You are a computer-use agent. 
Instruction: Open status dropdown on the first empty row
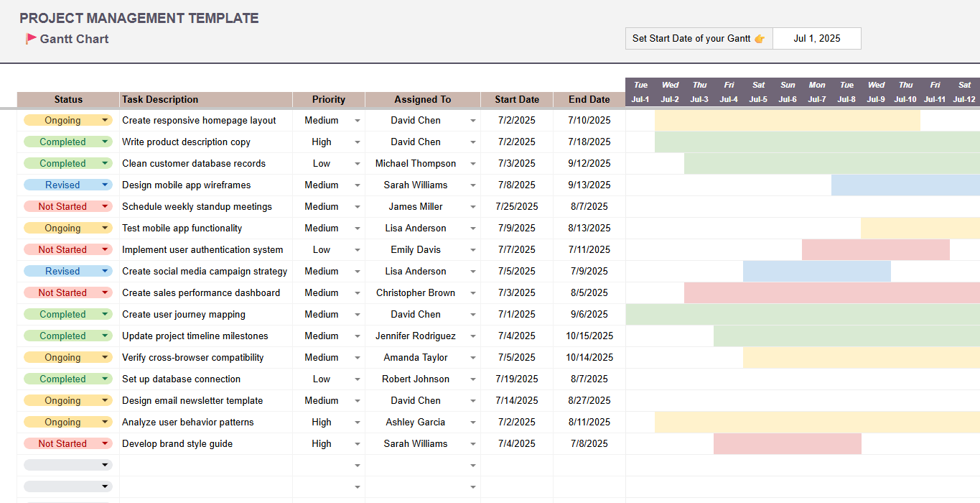tap(103, 464)
